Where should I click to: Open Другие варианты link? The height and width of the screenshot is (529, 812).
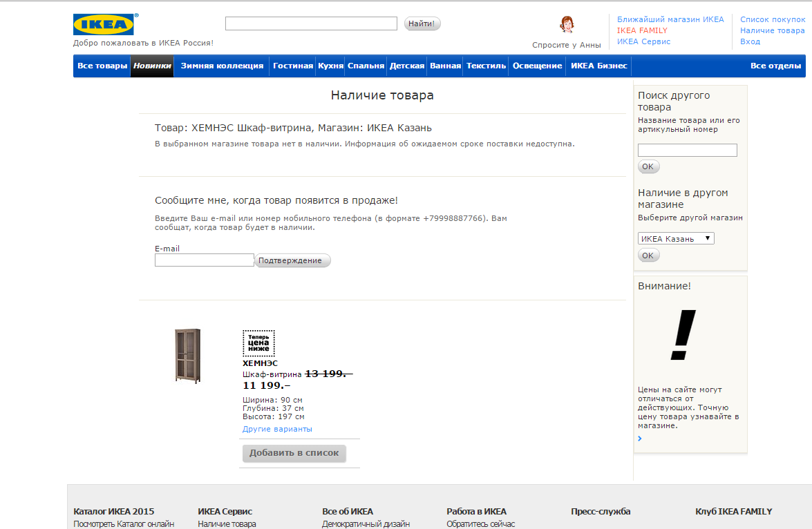tap(277, 429)
